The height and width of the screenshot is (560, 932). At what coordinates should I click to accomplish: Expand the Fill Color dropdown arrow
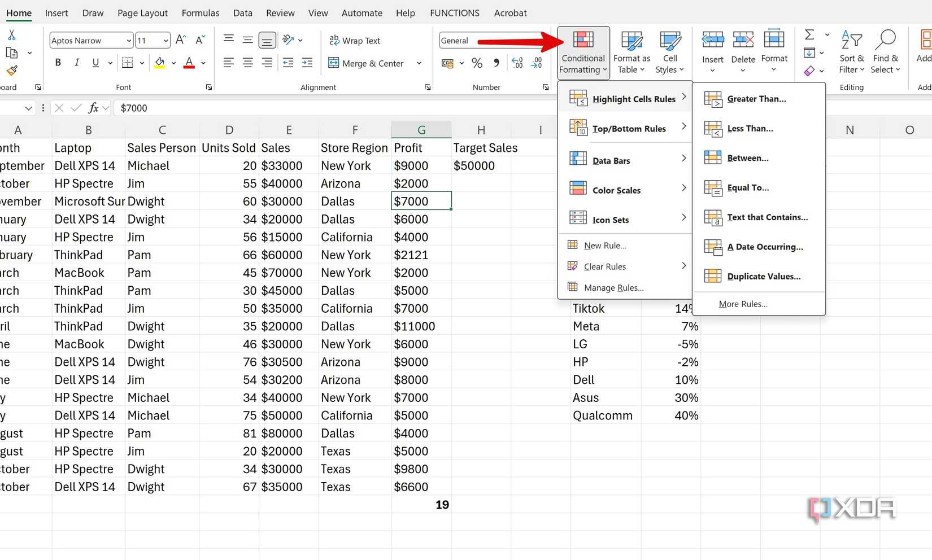[173, 63]
